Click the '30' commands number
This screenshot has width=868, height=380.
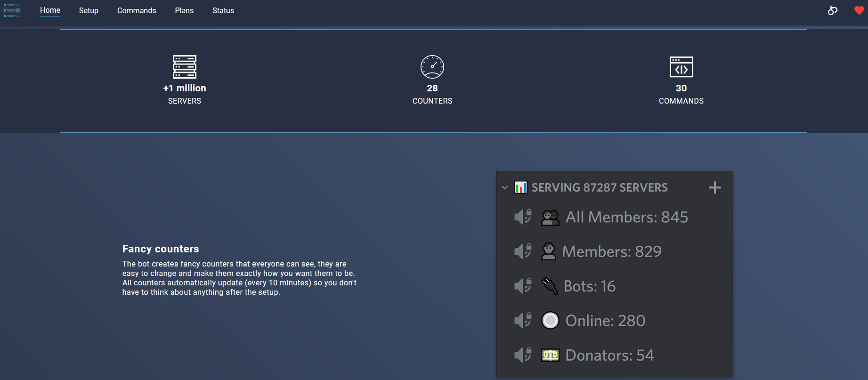point(681,88)
